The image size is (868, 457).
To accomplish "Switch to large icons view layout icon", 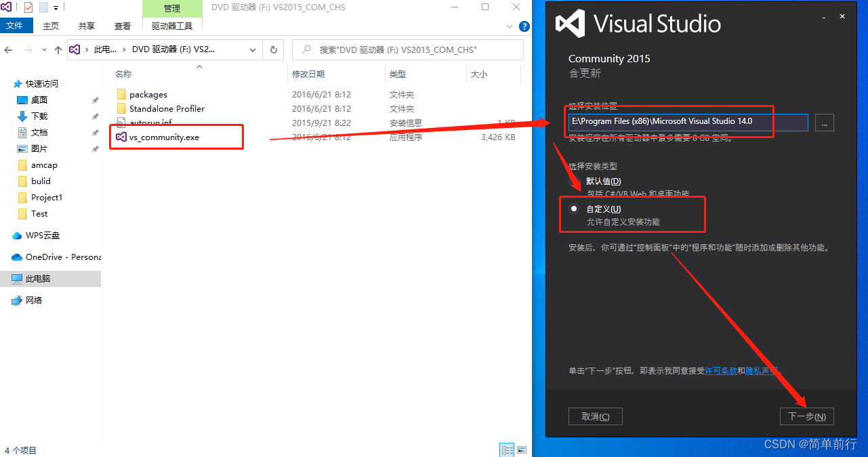I will tap(522, 450).
